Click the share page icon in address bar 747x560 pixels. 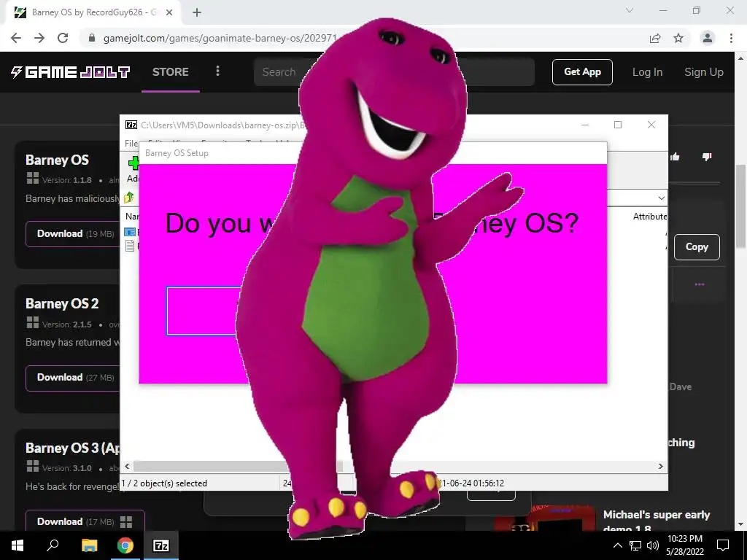pos(655,38)
